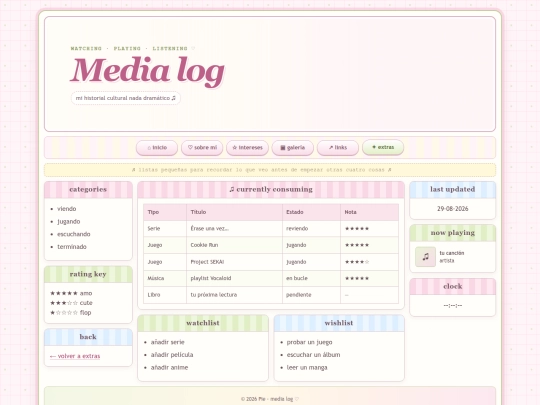Select viendo in categories list

click(x=66, y=209)
